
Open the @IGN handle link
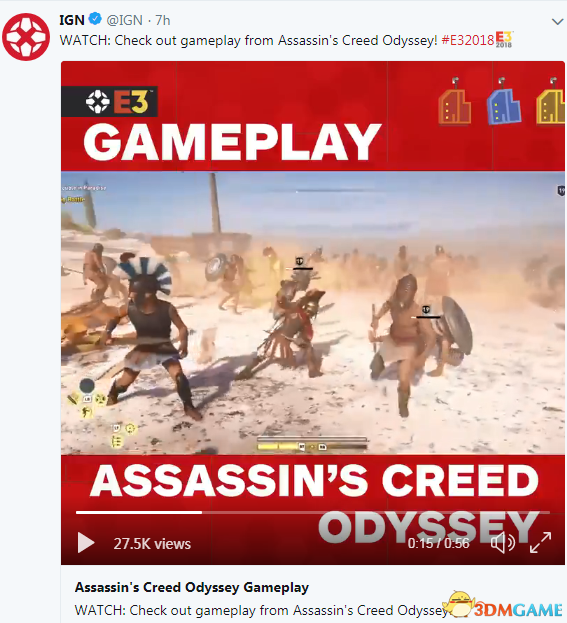coord(124,20)
